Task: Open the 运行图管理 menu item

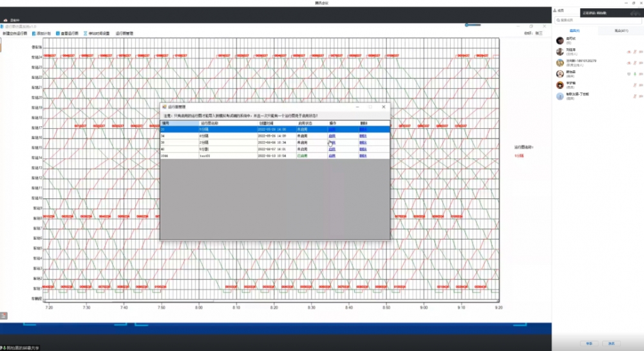Action: (124, 33)
